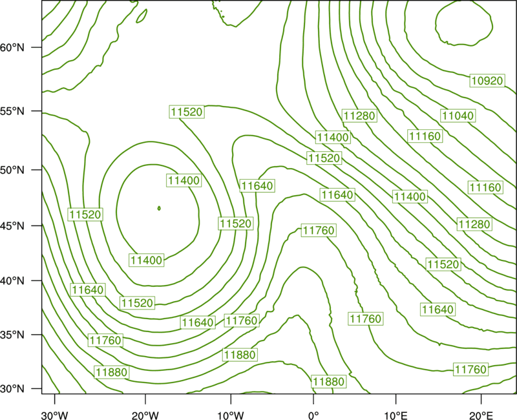Click the 45°N latitude axis label

tap(12, 226)
